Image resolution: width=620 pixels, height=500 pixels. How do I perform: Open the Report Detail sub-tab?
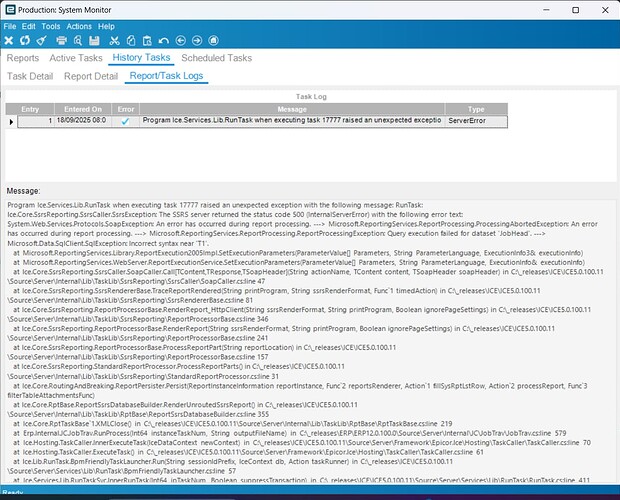pyautogui.click(x=91, y=76)
